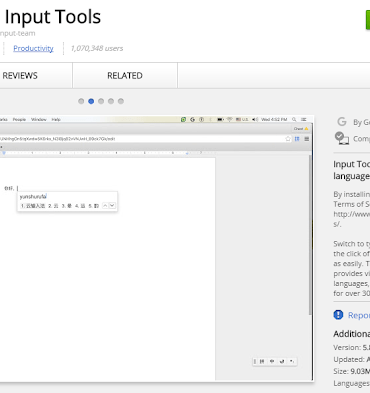Open the Productivity category link
The image size is (370, 393).
[33, 48]
